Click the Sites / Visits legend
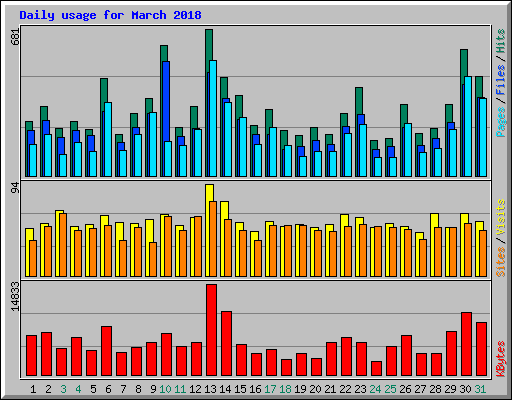The image size is (512, 400). click(501, 238)
